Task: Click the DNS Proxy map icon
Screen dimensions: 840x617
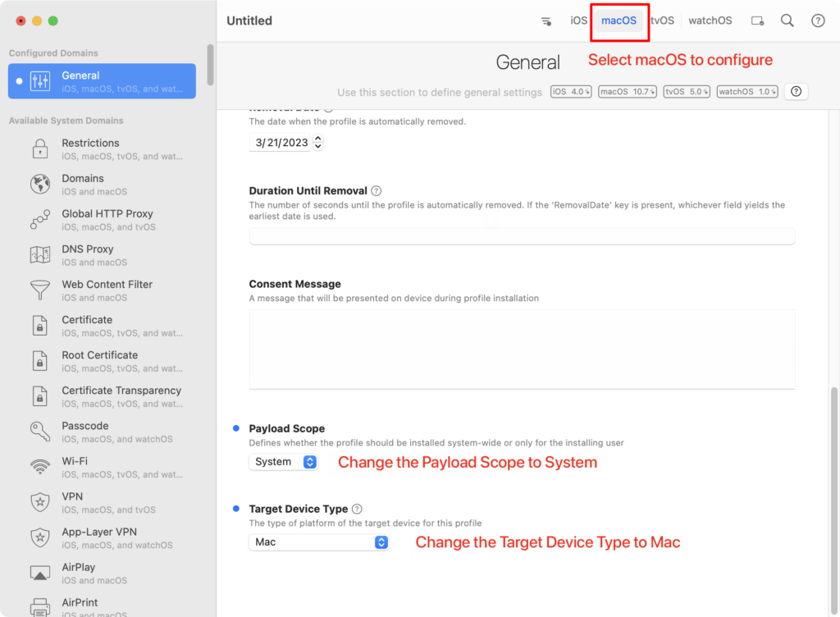Action: 40,255
